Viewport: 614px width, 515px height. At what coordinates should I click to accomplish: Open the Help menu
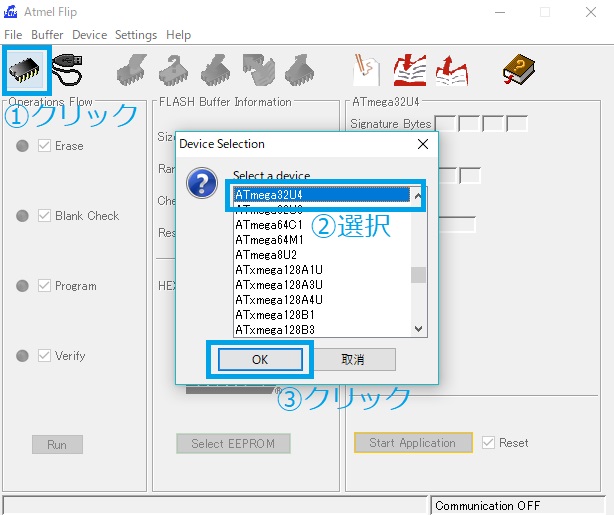179,35
